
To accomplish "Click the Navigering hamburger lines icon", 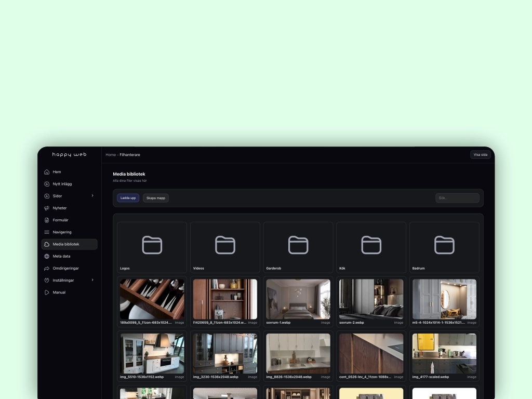I will tap(47, 232).
